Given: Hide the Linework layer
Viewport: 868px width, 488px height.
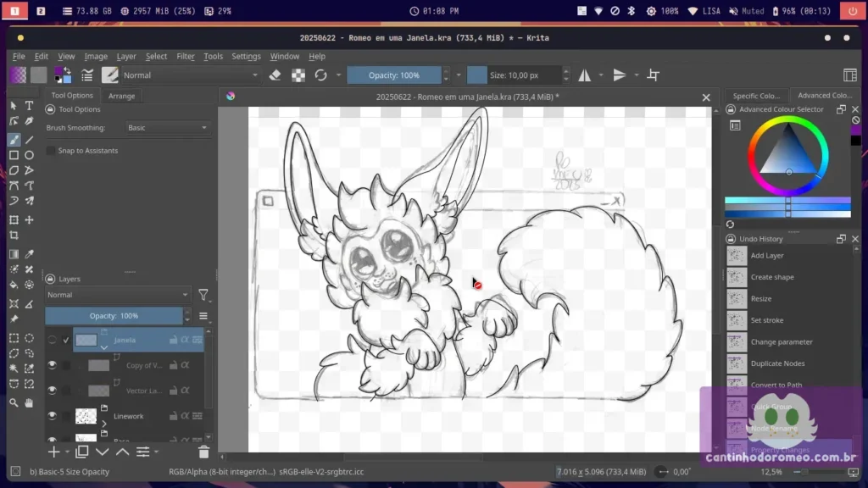Looking at the screenshot, I should (52, 416).
